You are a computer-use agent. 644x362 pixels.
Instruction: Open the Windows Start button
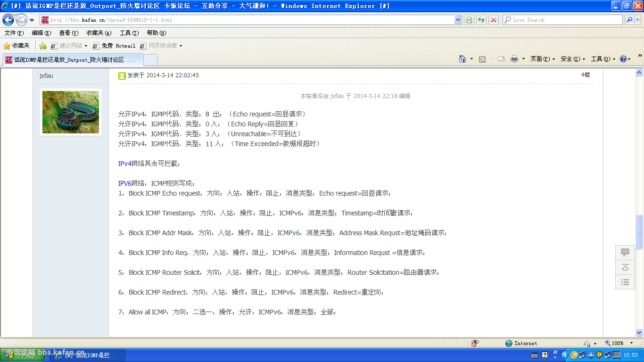(23, 355)
